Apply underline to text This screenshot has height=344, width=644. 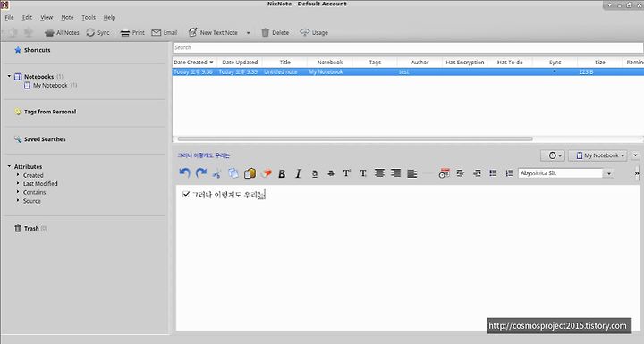pyautogui.click(x=315, y=173)
